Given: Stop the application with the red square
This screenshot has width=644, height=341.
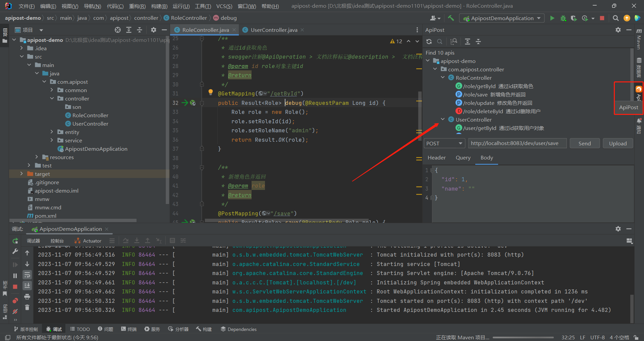Looking at the screenshot, I should (x=602, y=18).
